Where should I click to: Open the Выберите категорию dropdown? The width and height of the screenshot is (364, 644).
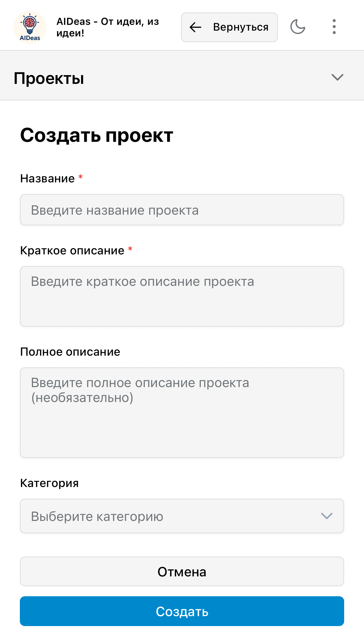point(182,516)
